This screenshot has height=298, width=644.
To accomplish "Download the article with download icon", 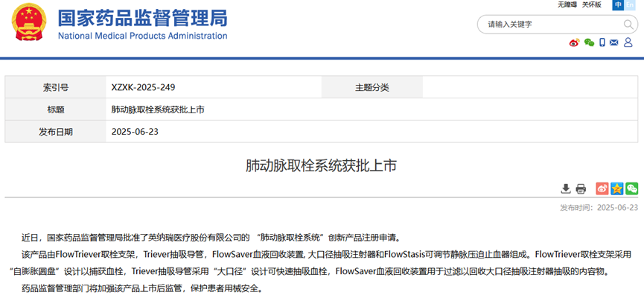I will 566,188.
